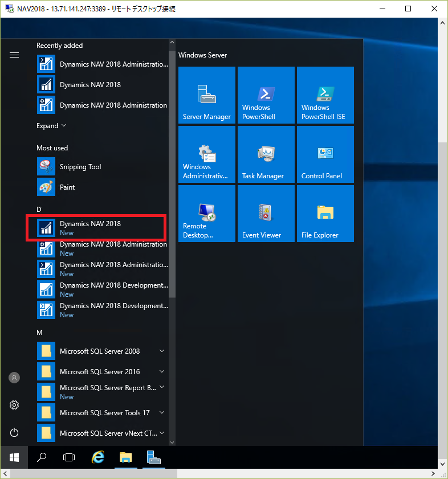
Task: Open taskbar Search
Action: click(42, 457)
